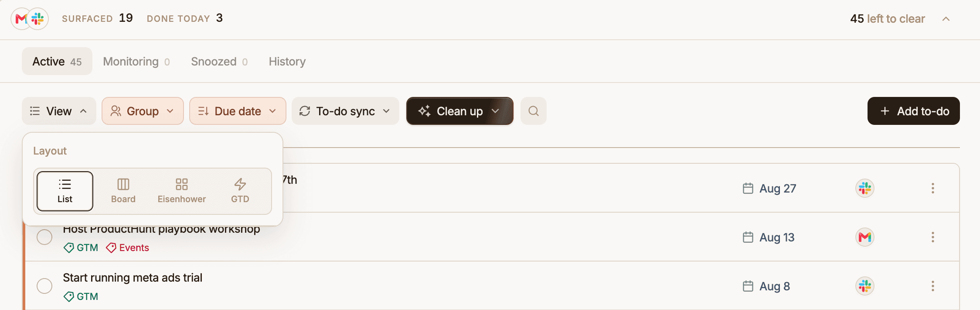Image resolution: width=980 pixels, height=310 pixels.
Task: Open the To-do sync dropdown
Action: click(345, 111)
